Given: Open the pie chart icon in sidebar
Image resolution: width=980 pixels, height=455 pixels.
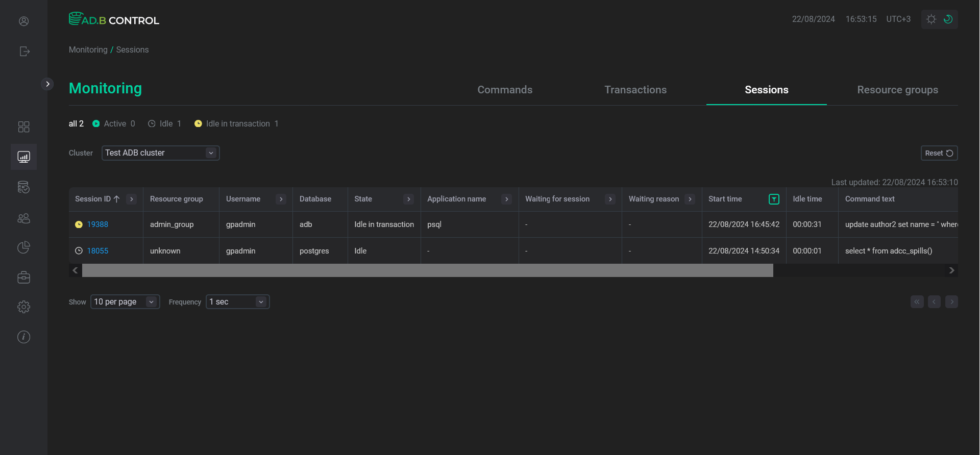Looking at the screenshot, I should 23,247.
